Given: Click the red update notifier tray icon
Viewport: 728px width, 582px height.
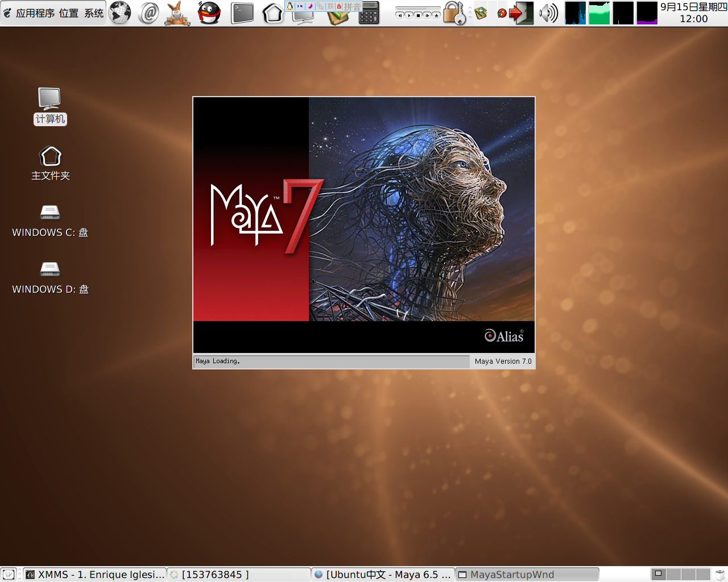Looking at the screenshot, I should 502,13.
